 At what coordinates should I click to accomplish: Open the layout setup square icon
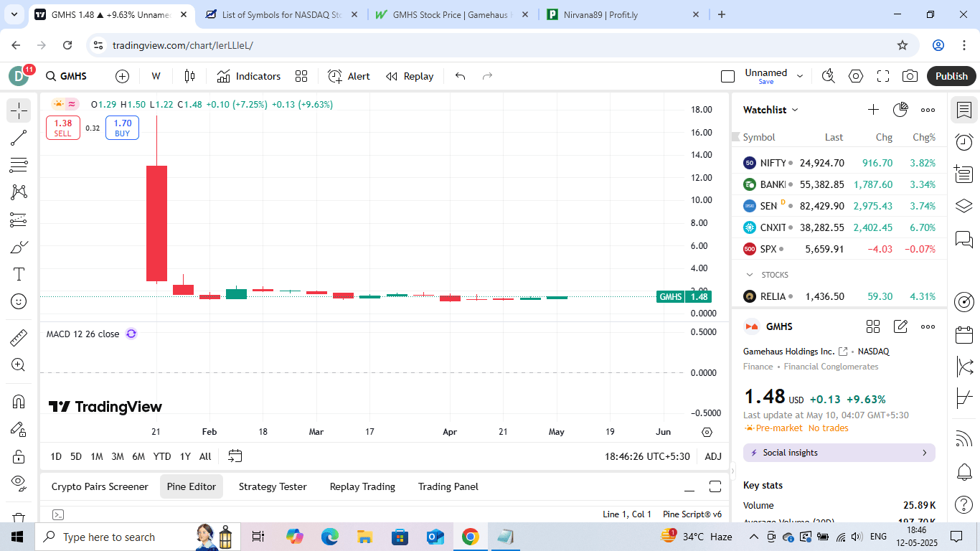[727, 76]
